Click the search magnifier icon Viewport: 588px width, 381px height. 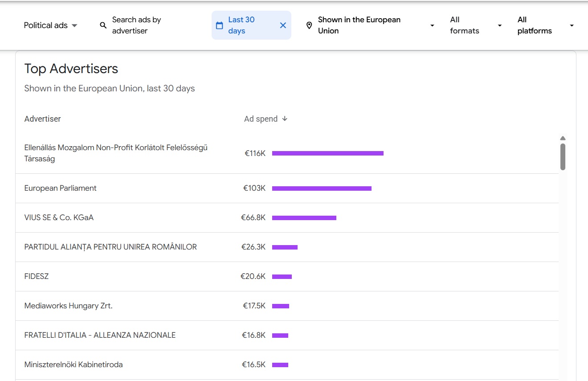(103, 25)
